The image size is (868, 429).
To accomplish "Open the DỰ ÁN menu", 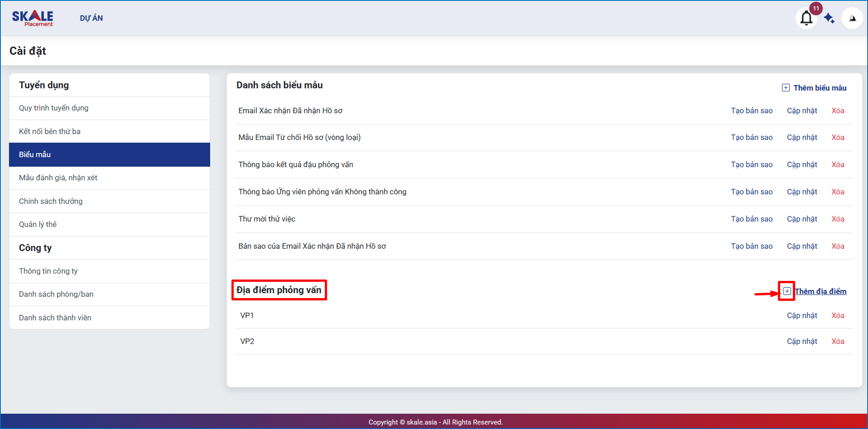I will pos(91,18).
